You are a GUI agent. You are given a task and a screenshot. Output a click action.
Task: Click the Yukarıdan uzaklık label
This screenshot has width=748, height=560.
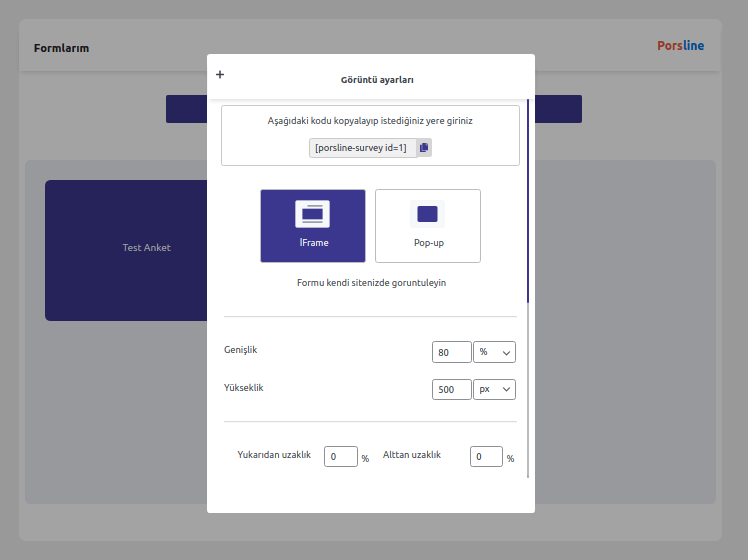(x=274, y=455)
